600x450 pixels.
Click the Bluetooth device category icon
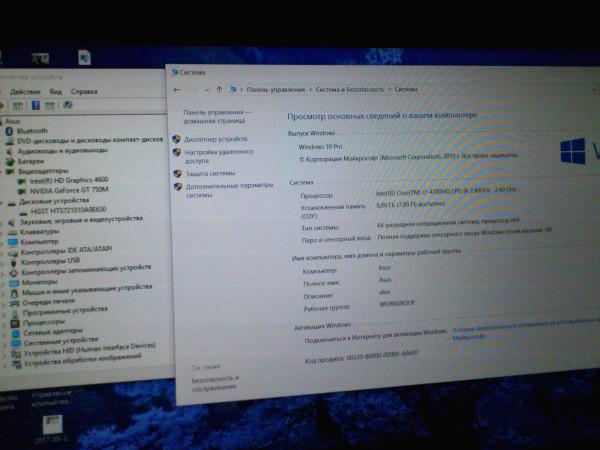coord(10,130)
